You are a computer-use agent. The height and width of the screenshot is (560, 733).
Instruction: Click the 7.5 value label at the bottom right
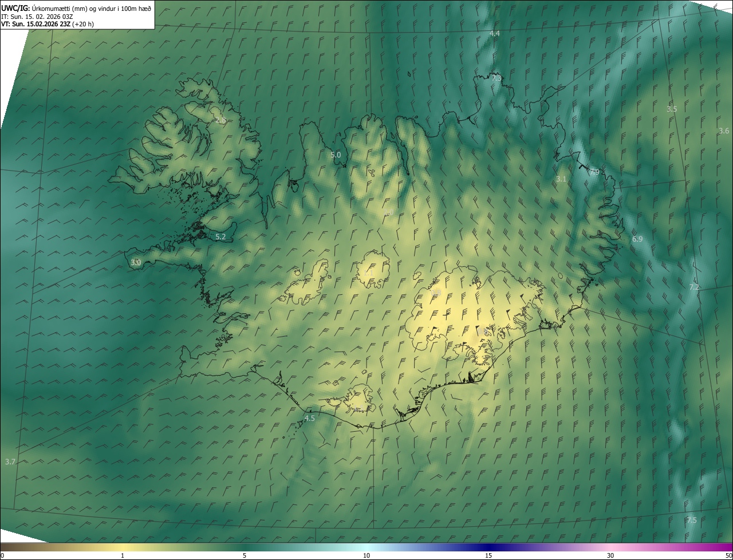[692, 520]
